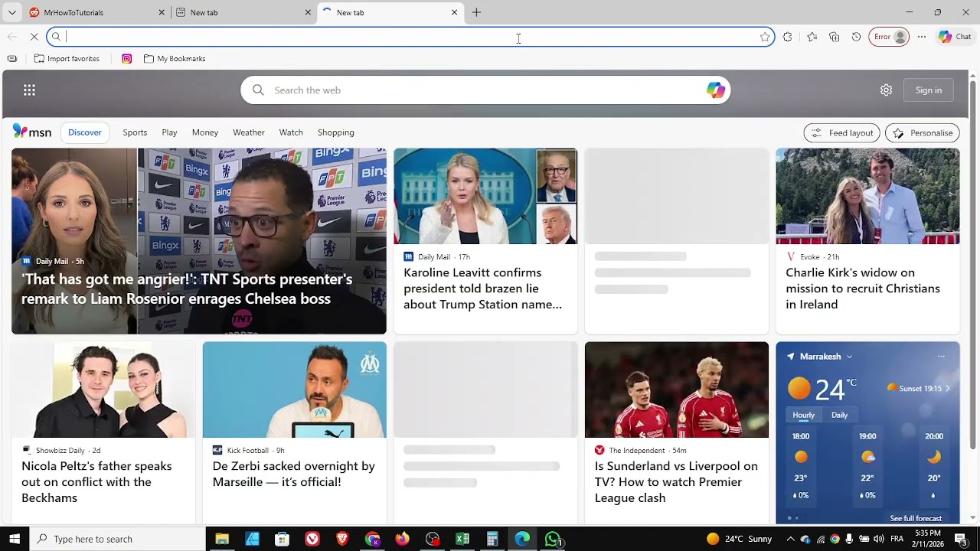The height and width of the screenshot is (551, 980).
Task: Open Charlie Kirk's widow article thumbnail
Action: coord(867,196)
